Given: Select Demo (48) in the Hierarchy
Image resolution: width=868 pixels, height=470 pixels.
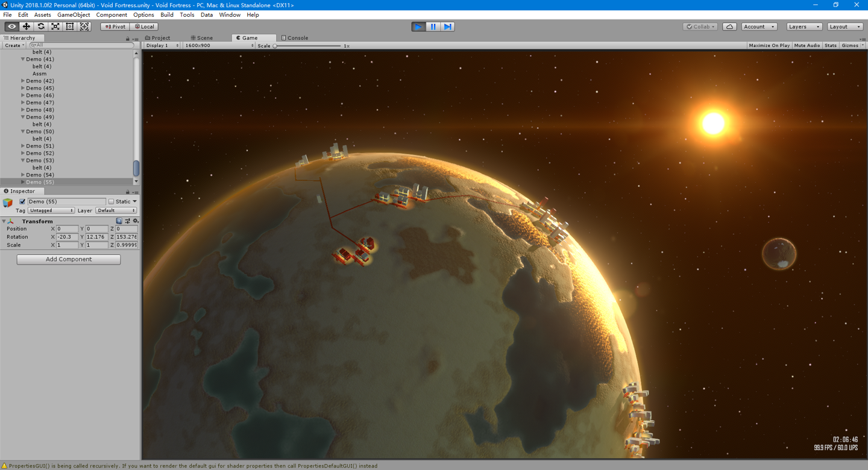Looking at the screenshot, I should [40, 110].
